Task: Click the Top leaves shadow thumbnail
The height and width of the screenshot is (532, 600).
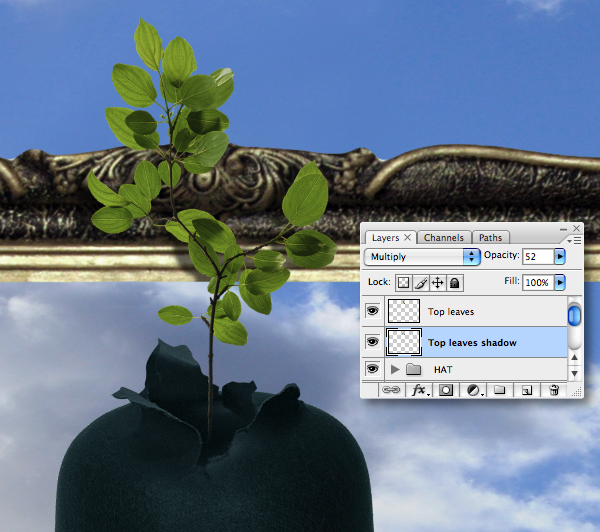Action: (404, 342)
